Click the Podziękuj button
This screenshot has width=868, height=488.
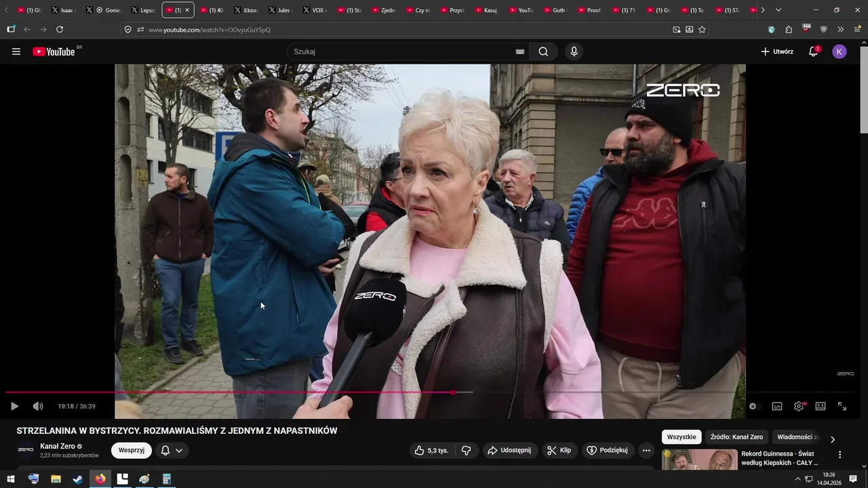click(x=608, y=450)
